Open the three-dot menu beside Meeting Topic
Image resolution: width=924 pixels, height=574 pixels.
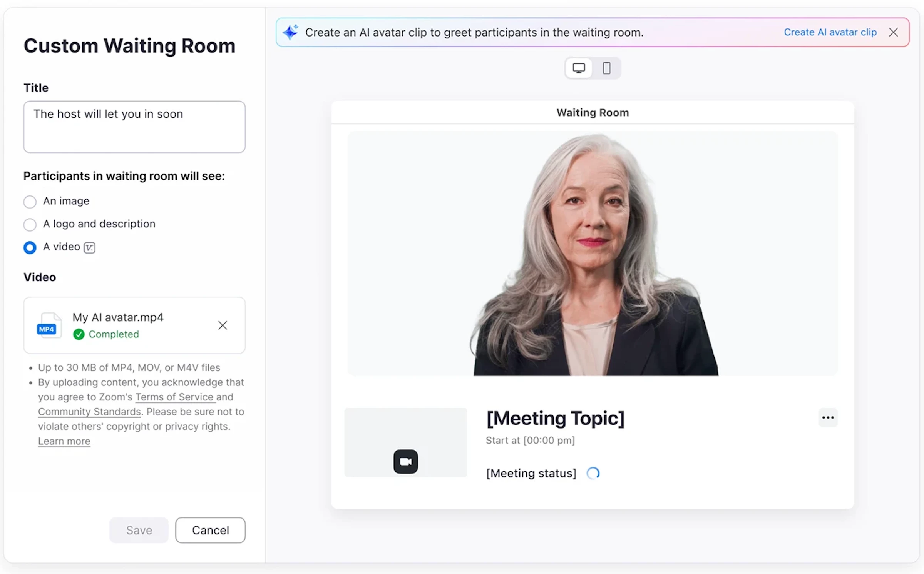pos(828,417)
